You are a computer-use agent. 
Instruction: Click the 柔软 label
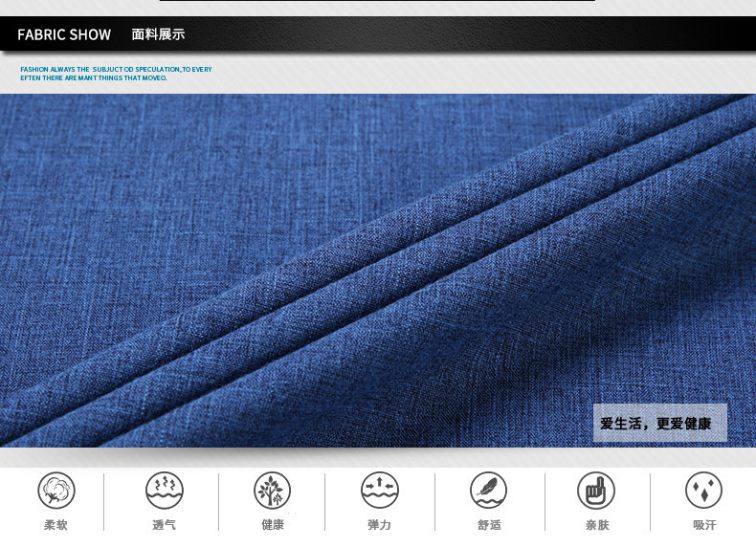(x=56, y=525)
